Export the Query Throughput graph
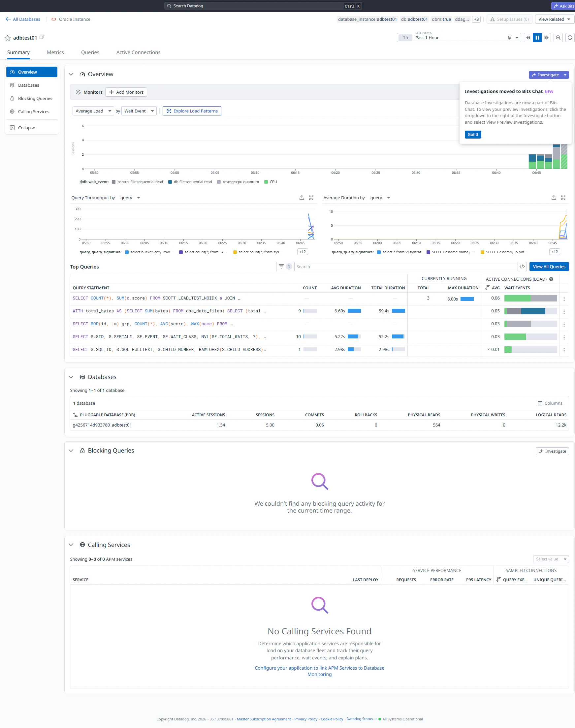This screenshot has width=575, height=728. (302, 198)
